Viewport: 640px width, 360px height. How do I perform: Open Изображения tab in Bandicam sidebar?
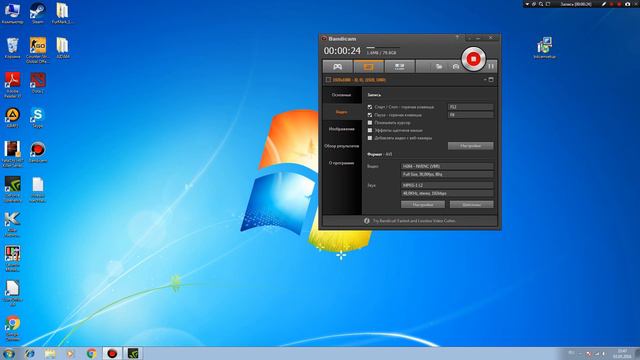click(x=342, y=129)
